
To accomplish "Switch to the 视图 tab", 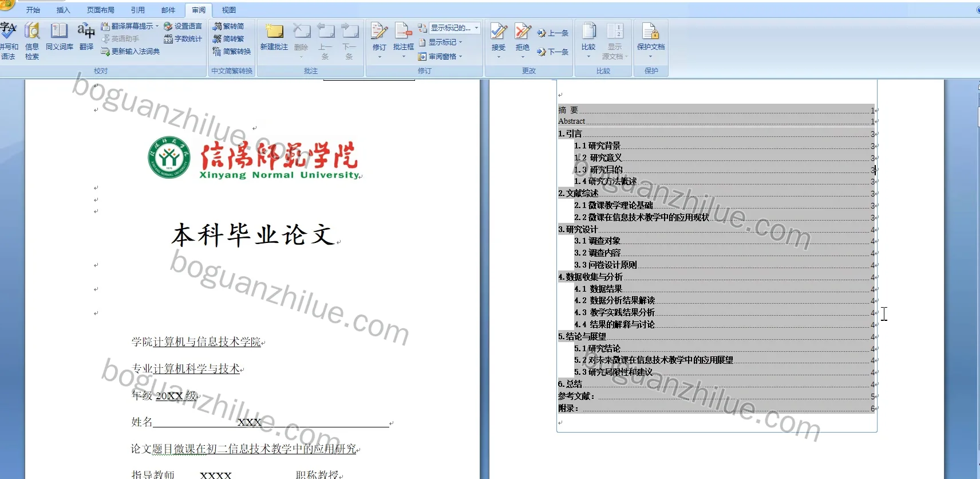I will pos(229,10).
